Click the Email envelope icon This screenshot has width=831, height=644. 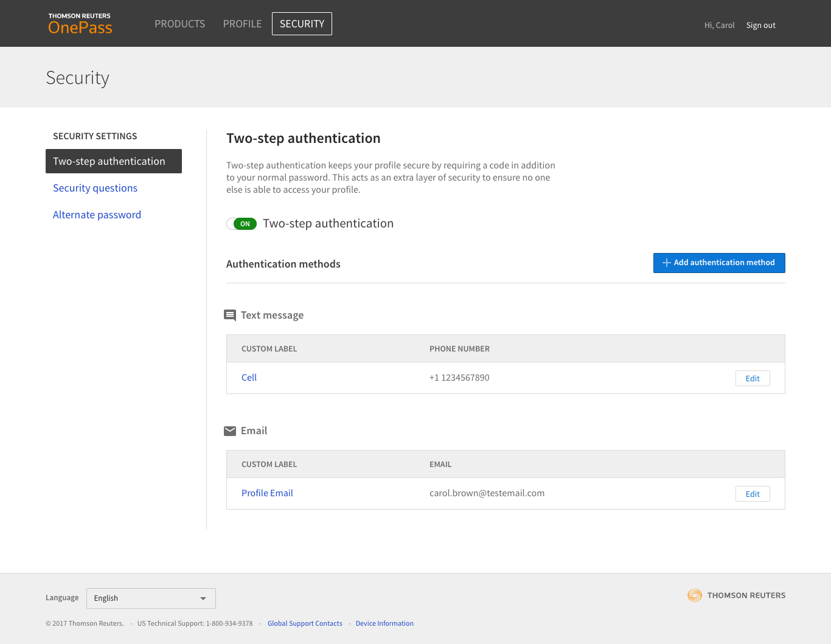[x=230, y=431]
